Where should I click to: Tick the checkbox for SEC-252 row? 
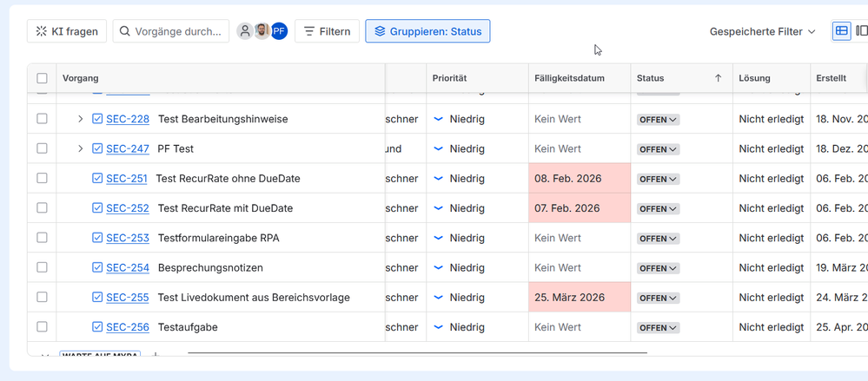click(42, 208)
